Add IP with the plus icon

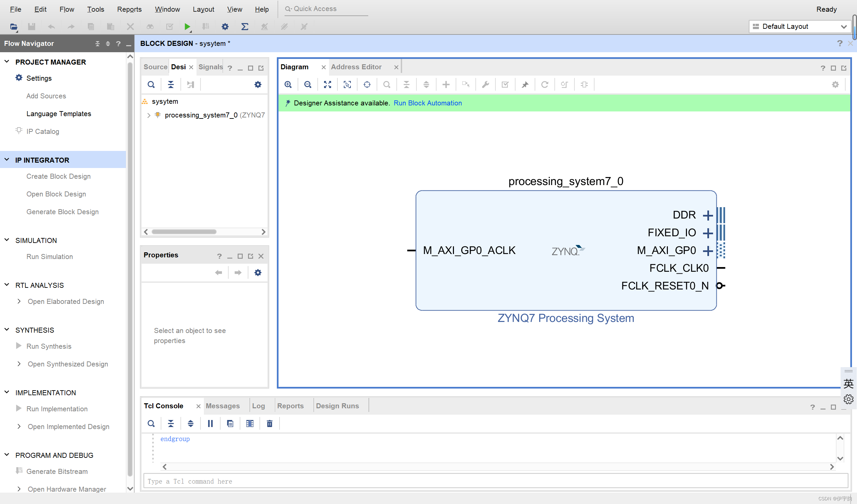pyautogui.click(x=446, y=84)
